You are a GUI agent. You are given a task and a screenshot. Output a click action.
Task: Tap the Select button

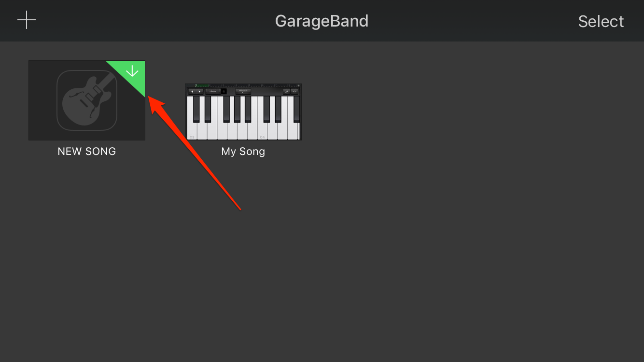pyautogui.click(x=601, y=21)
